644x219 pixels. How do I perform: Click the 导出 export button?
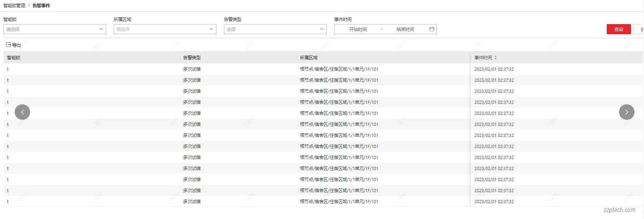14,45
